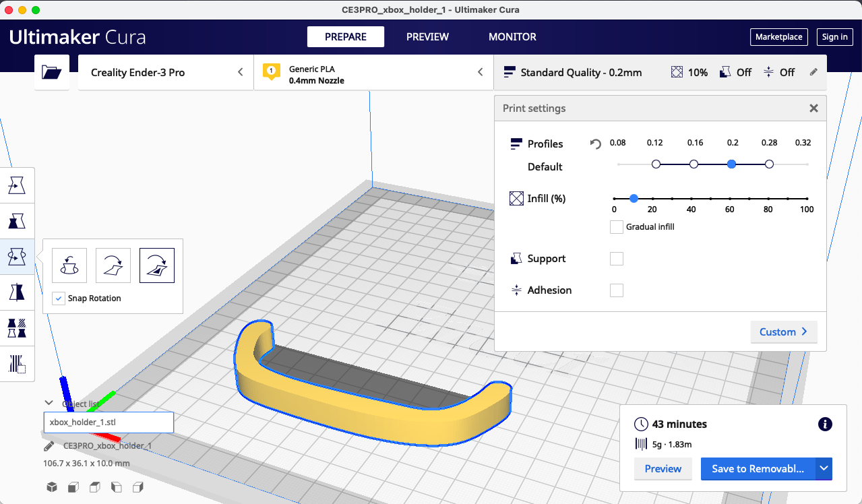The image size is (862, 504).
Task: Set Infill slider to 60
Action: coord(730,198)
